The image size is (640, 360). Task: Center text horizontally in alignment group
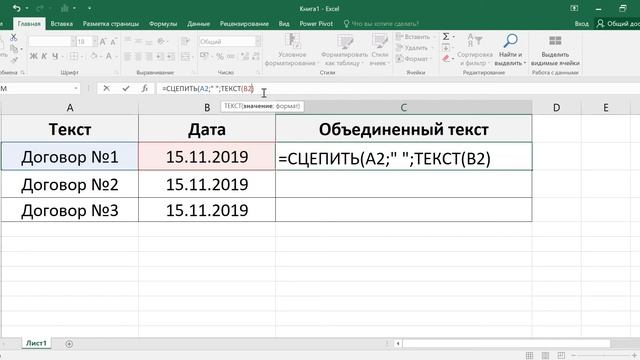[138, 56]
